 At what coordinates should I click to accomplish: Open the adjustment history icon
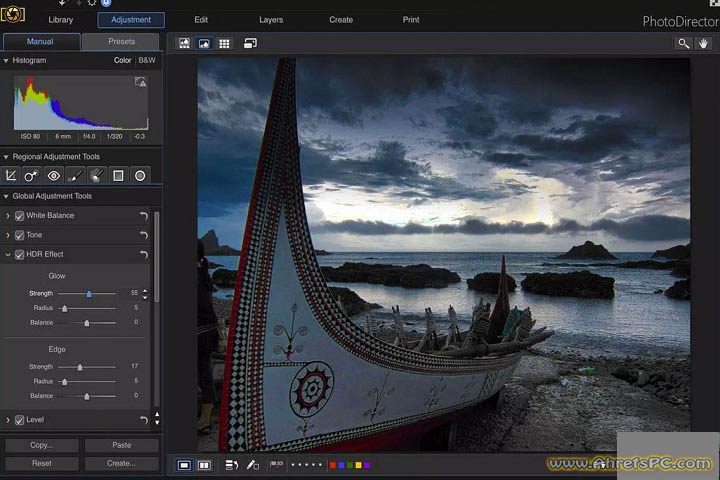pos(231,465)
